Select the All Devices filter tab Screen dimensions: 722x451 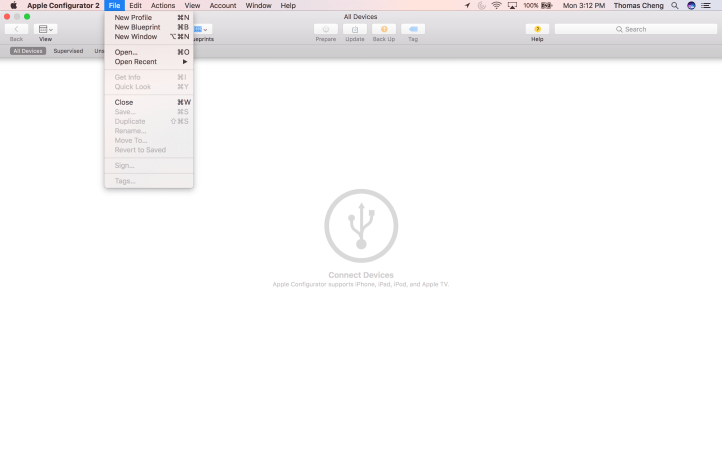(28, 51)
